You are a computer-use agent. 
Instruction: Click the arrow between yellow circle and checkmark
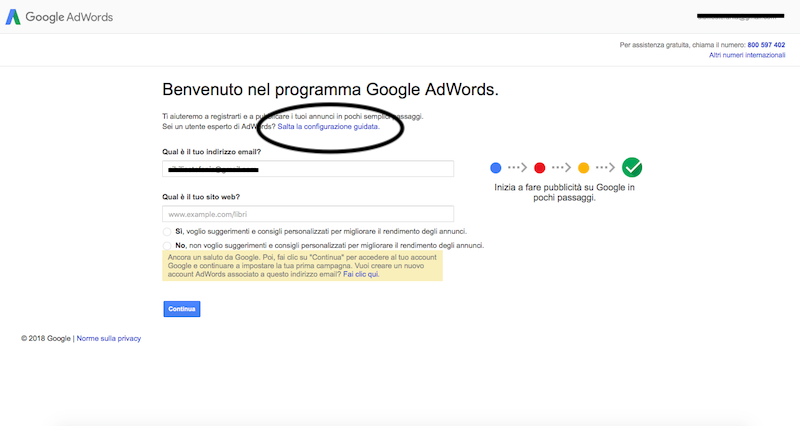[605, 168]
